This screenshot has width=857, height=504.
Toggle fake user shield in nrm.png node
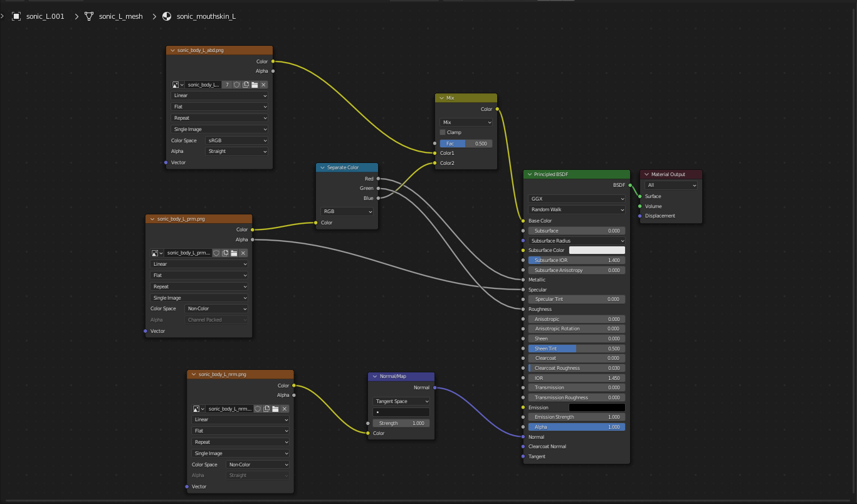coord(258,409)
